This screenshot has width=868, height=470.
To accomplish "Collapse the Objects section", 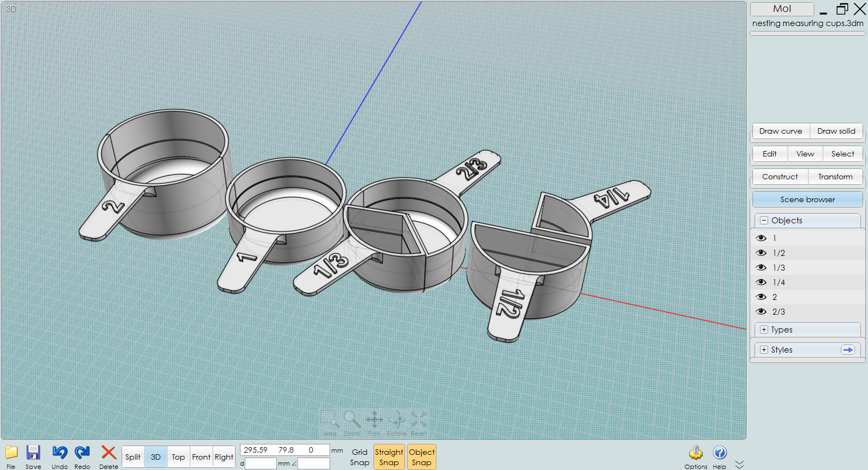I will pyautogui.click(x=764, y=221).
